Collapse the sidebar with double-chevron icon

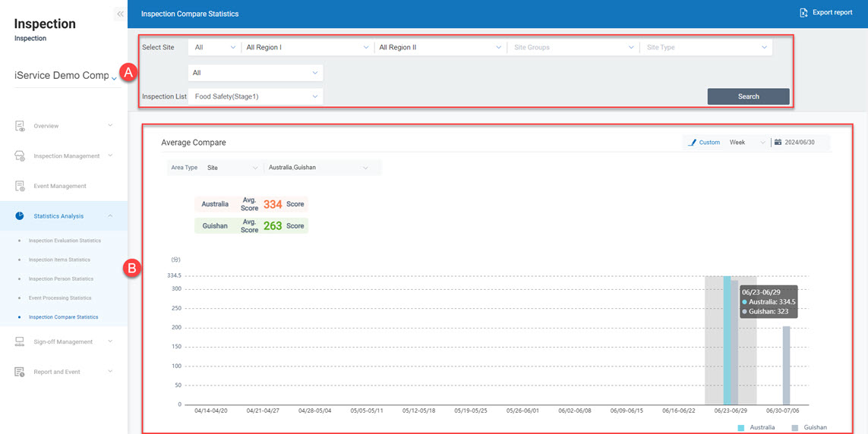[120, 14]
